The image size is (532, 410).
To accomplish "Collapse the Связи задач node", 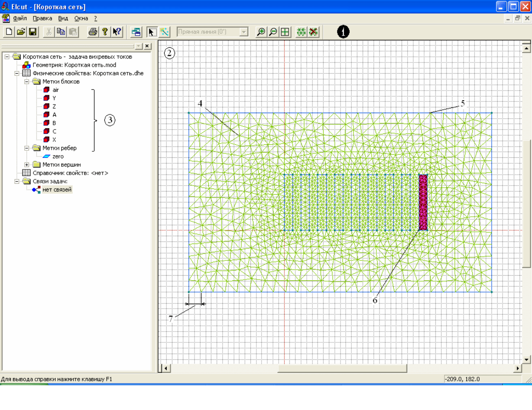I will tap(17, 181).
